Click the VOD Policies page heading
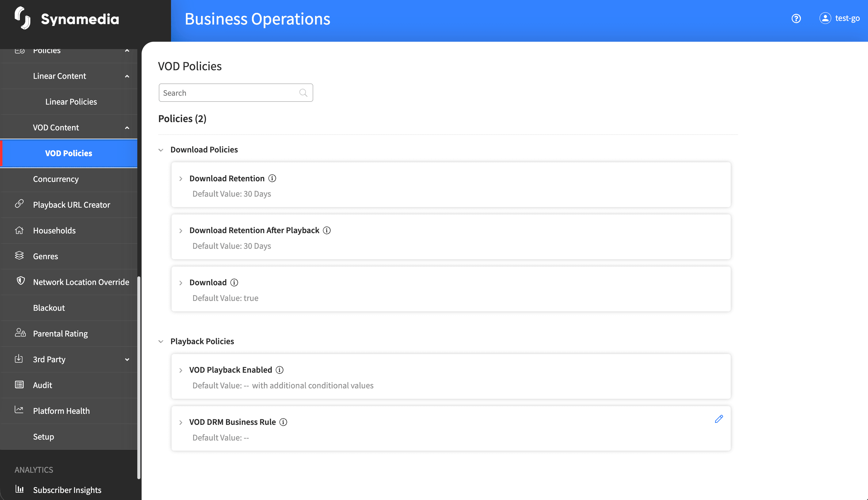The width and height of the screenshot is (868, 500). pos(190,66)
